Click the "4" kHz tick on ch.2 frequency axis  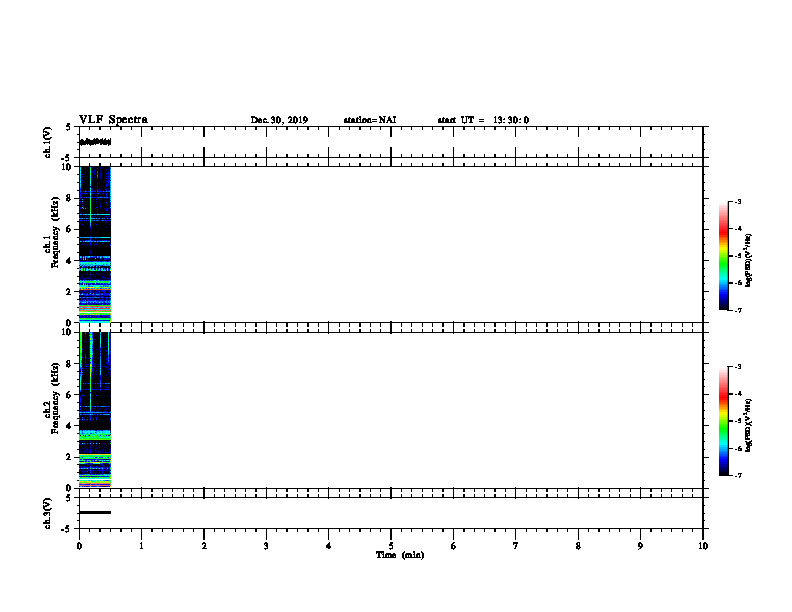pos(69,426)
